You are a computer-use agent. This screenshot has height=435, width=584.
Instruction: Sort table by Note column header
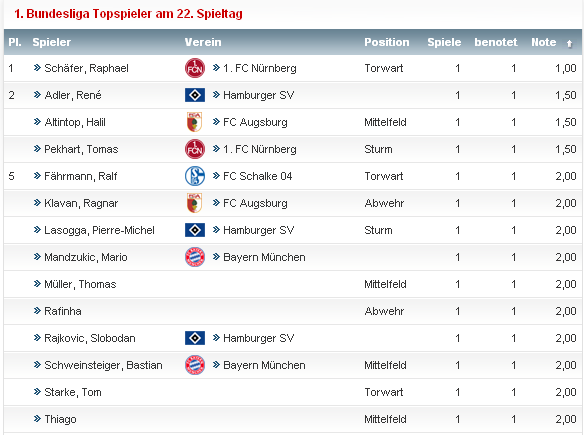pos(544,42)
